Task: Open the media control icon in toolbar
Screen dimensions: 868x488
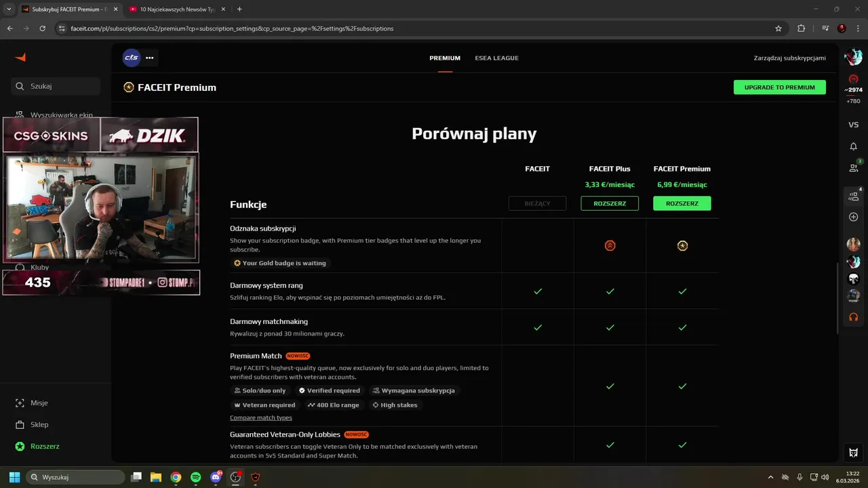Action: click(x=825, y=28)
